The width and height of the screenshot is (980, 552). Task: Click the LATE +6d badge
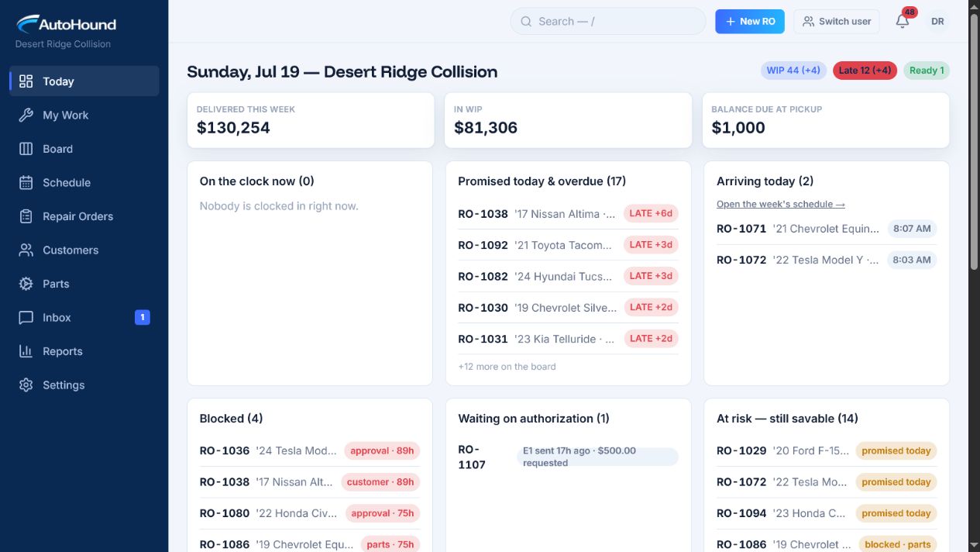(651, 213)
